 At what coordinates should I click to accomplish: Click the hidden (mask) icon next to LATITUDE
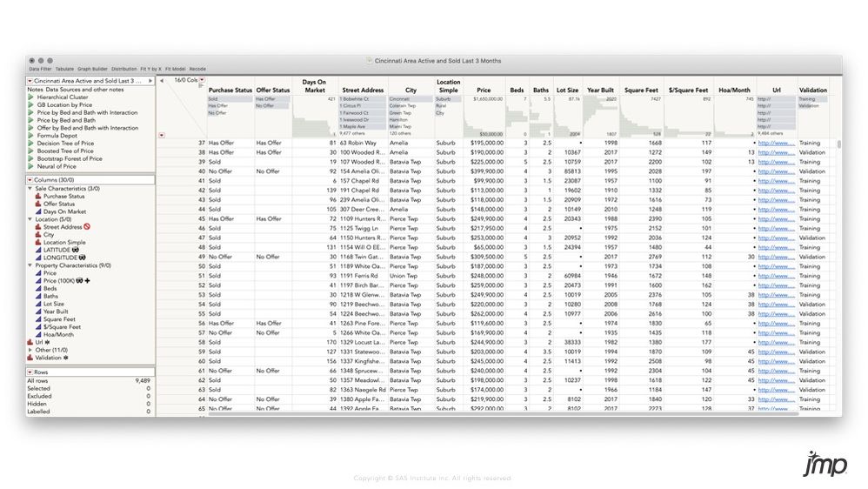[x=76, y=250]
